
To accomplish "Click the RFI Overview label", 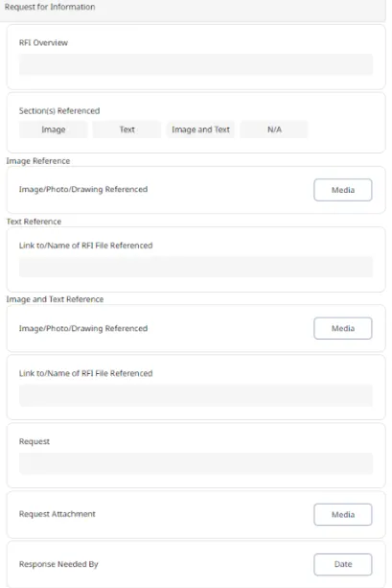I will click(43, 43).
